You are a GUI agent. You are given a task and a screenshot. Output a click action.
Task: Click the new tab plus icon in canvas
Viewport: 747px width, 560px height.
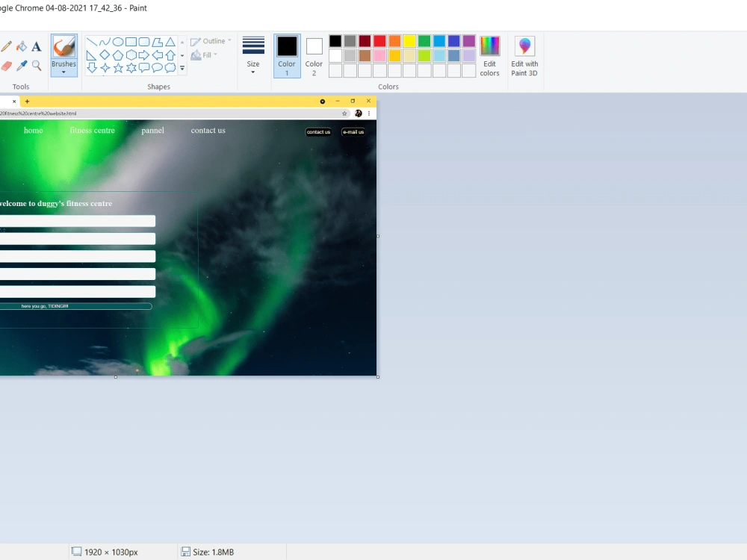click(x=27, y=102)
